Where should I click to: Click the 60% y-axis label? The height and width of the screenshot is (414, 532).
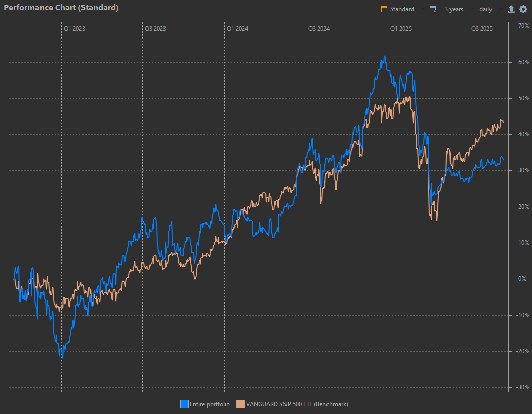[x=524, y=62]
